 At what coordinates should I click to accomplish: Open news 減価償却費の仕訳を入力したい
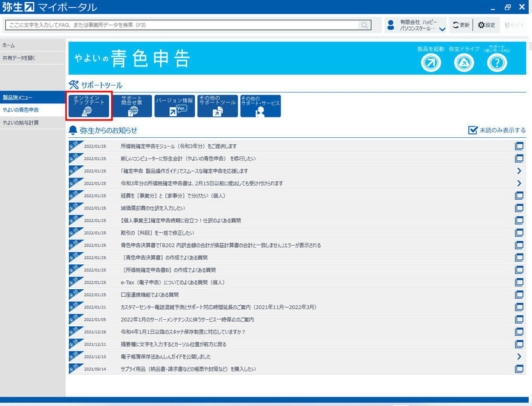(153, 208)
